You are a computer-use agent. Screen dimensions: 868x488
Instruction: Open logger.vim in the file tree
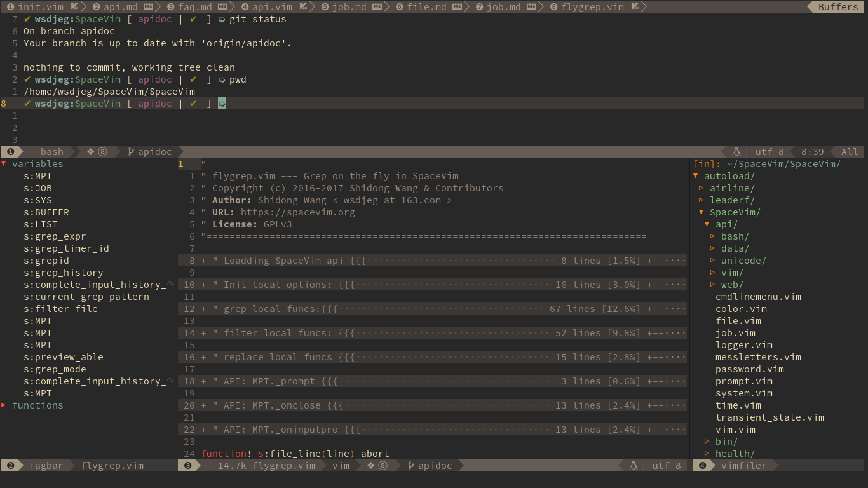(744, 345)
